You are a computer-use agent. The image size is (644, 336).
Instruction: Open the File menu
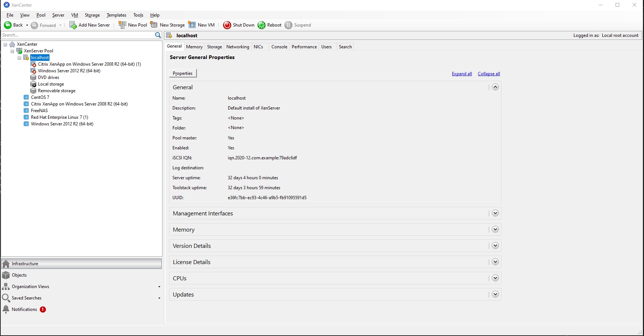click(x=10, y=15)
